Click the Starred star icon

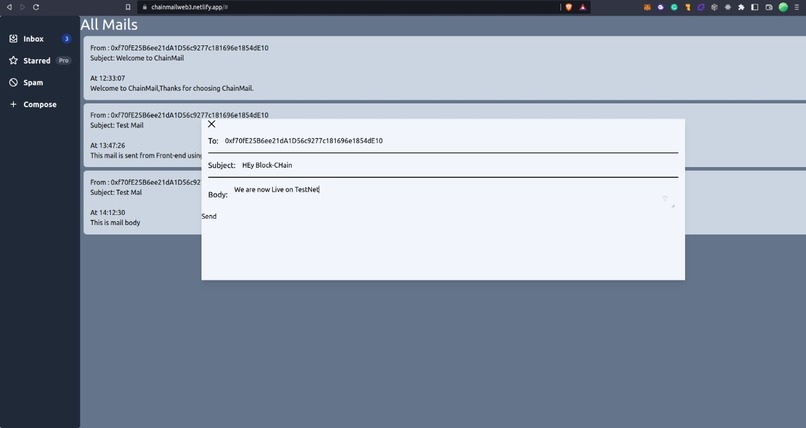tap(13, 61)
